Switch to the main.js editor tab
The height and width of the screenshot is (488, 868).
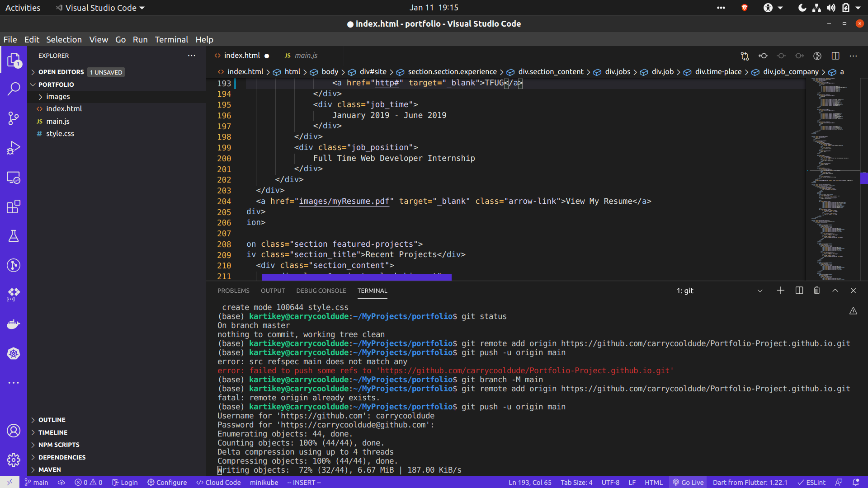click(x=306, y=56)
